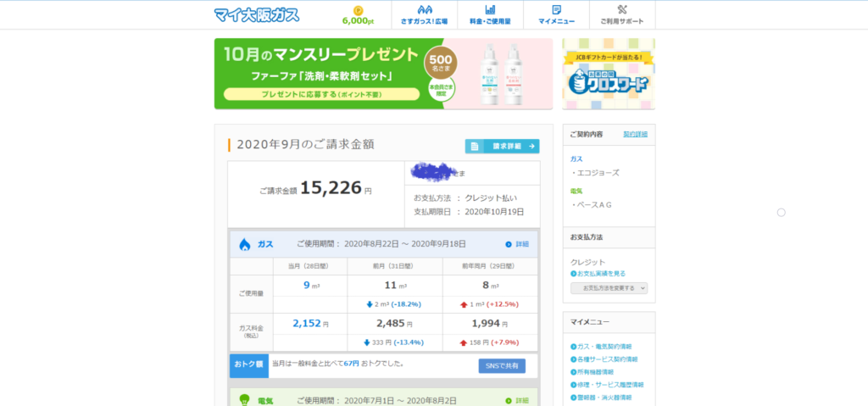The height and width of the screenshot is (406, 868).
Task: Click お支払実績を見る link
Action: 600,273
